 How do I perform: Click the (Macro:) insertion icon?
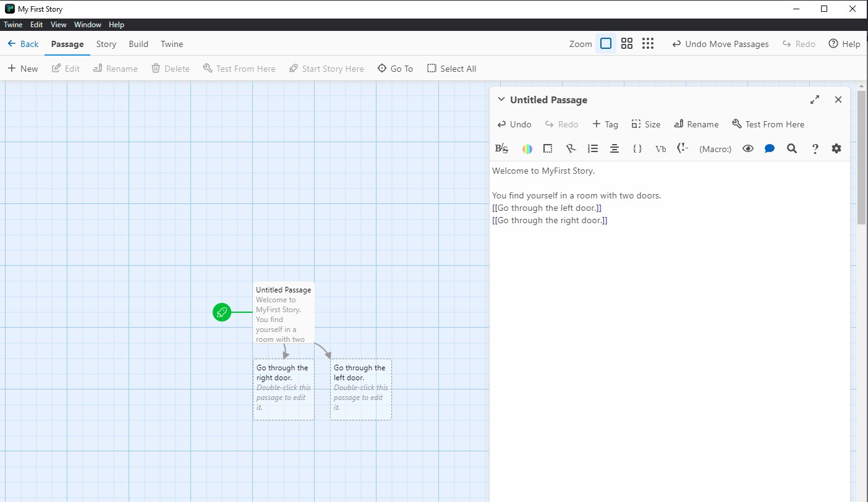pyautogui.click(x=715, y=148)
